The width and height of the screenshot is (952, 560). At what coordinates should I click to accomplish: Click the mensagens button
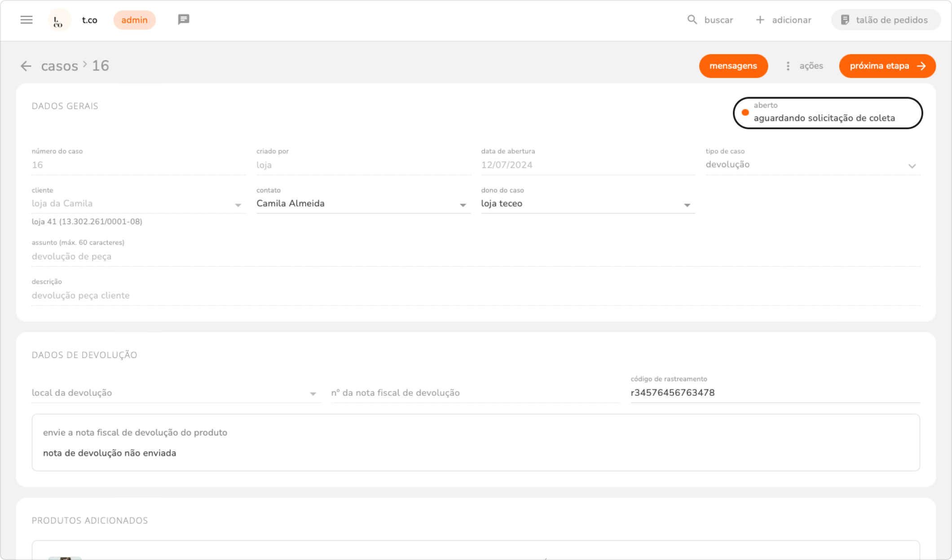pos(733,66)
